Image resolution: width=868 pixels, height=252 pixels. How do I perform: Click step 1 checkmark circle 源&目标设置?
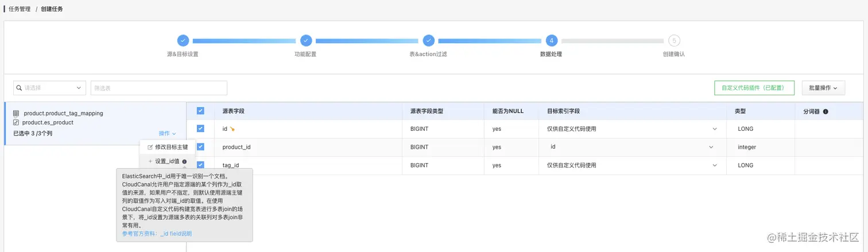pyautogui.click(x=183, y=41)
